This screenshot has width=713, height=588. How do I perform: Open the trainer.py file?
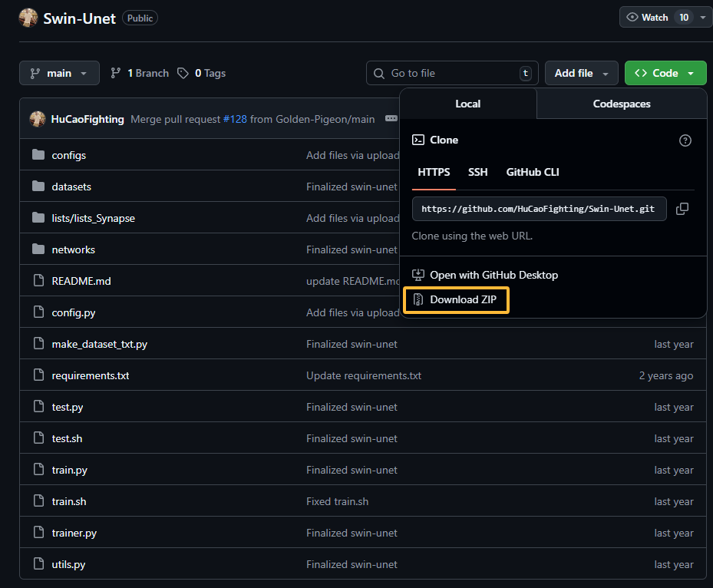74,533
